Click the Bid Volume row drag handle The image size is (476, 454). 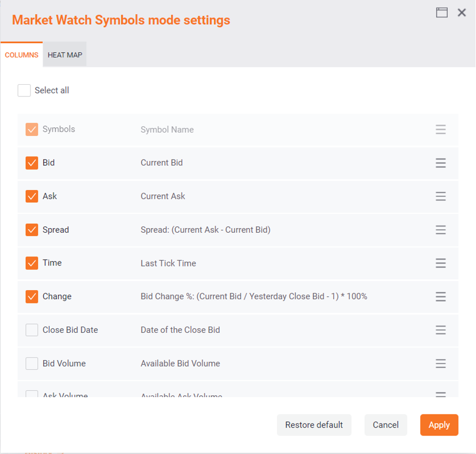point(441,363)
